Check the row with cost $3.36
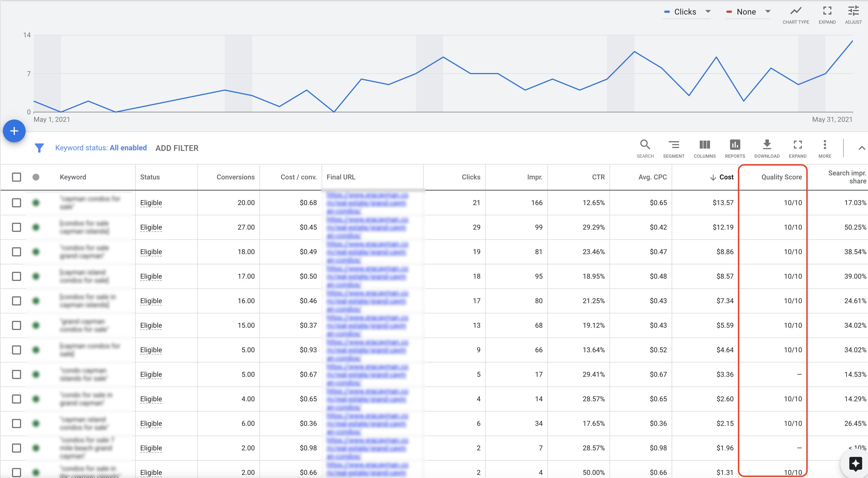The width and height of the screenshot is (868, 478). pos(17,374)
